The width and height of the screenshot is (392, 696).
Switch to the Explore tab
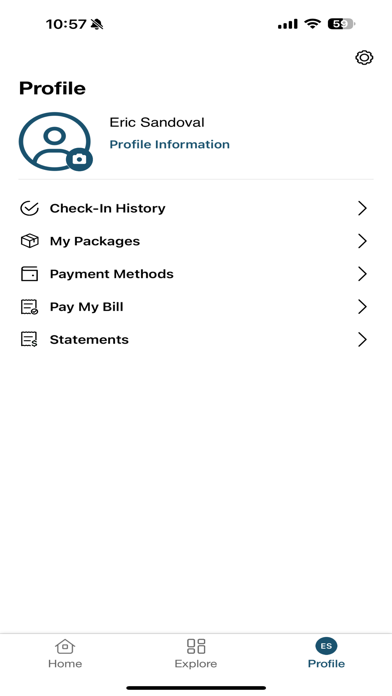[196, 653]
